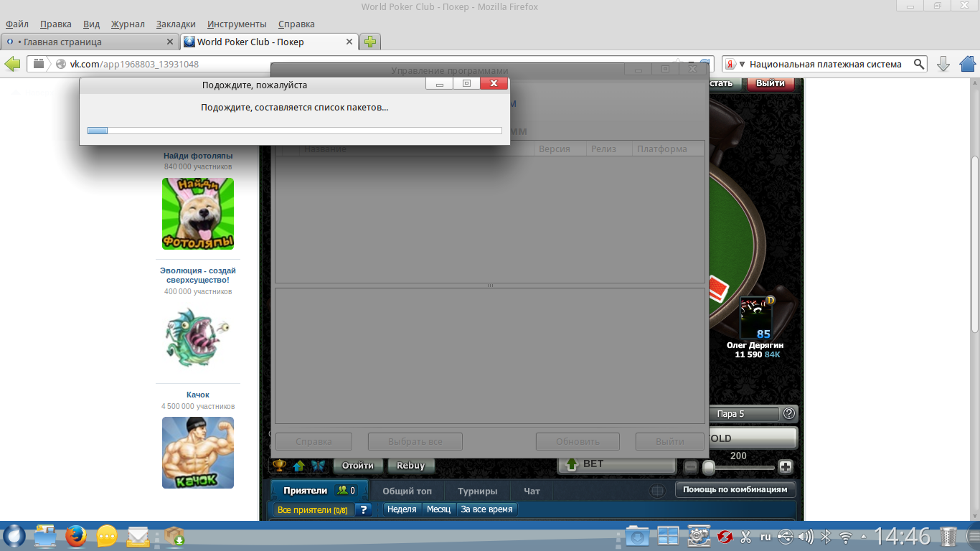This screenshot has width=980, height=551.
Task: Click the clock showing 14:46
Action: click(x=902, y=536)
